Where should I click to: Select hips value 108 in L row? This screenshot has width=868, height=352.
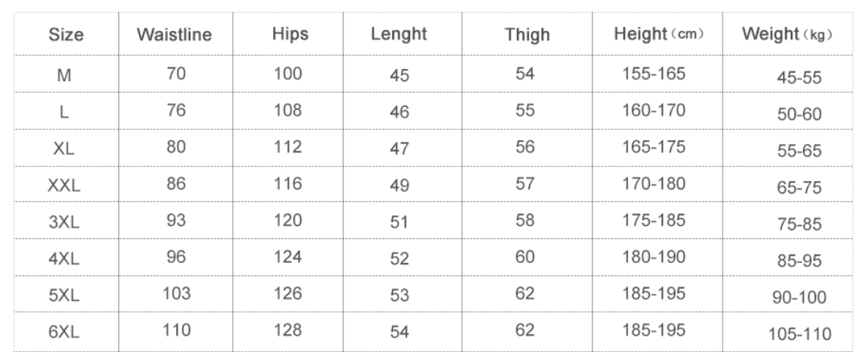click(288, 110)
